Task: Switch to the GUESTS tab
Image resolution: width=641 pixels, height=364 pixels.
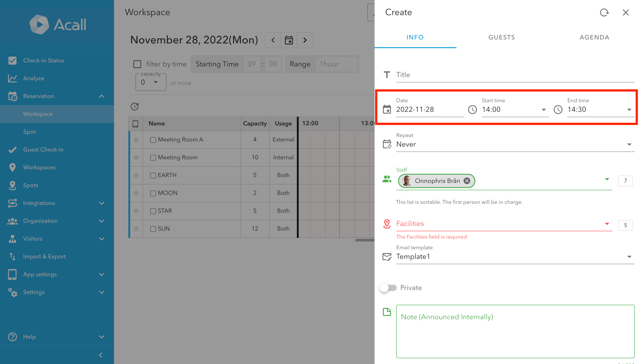Action: tap(501, 37)
